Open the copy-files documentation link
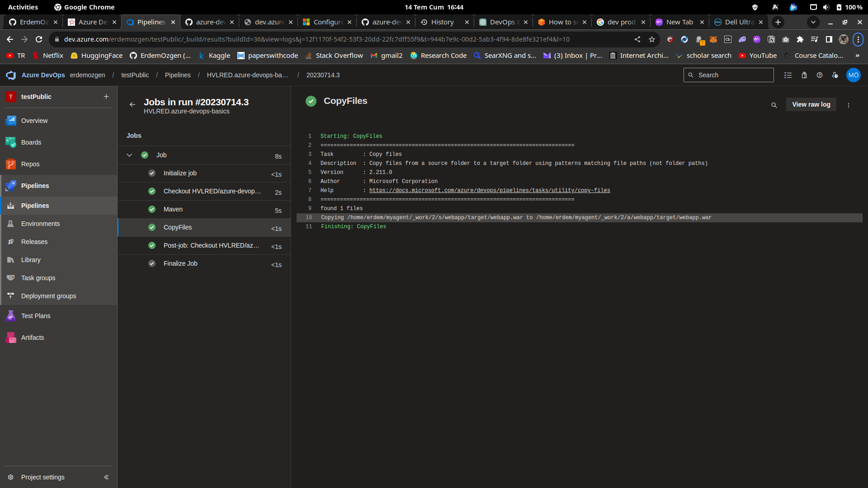This screenshot has width=868, height=488. [x=489, y=190]
